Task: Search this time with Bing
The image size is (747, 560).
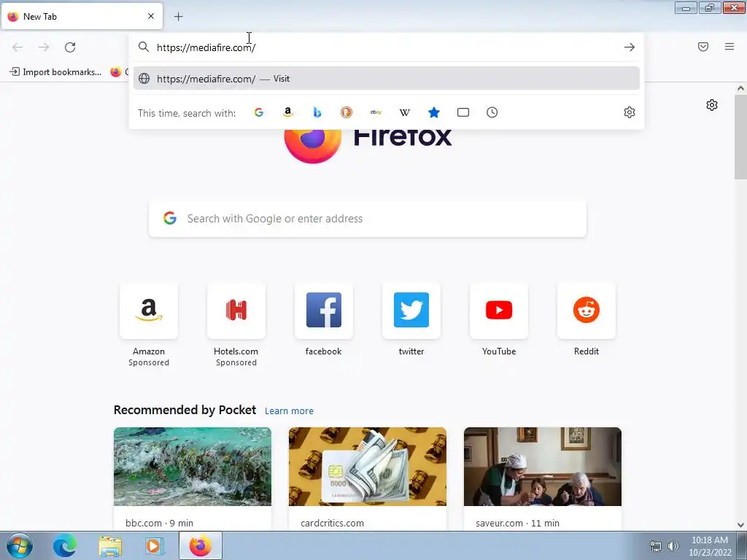Action: tap(317, 112)
